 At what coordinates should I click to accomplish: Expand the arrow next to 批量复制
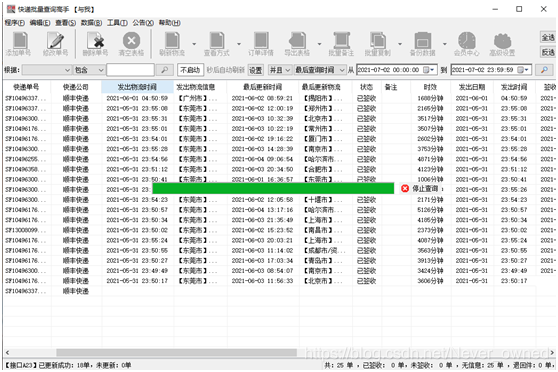(x=400, y=44)
